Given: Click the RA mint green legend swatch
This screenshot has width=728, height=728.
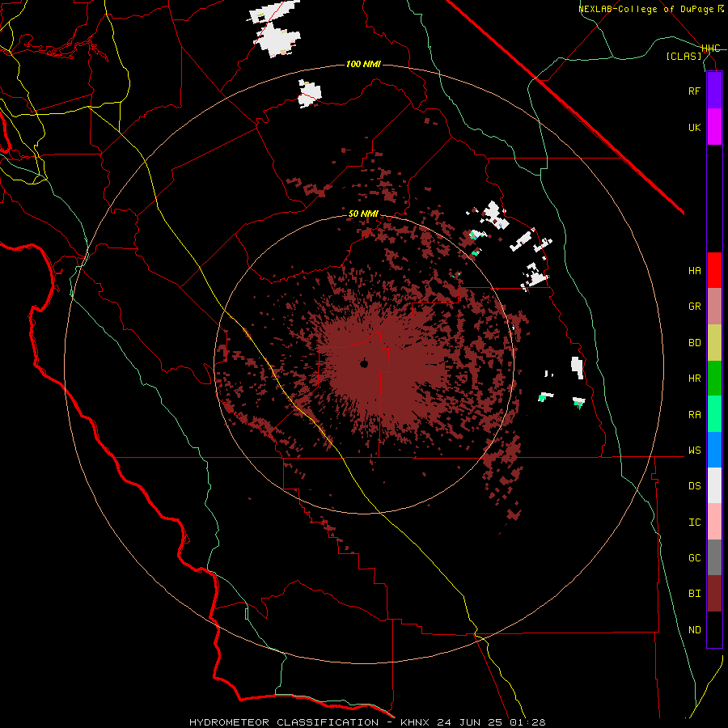Looking at the screenshot, I should pos(714,414).
